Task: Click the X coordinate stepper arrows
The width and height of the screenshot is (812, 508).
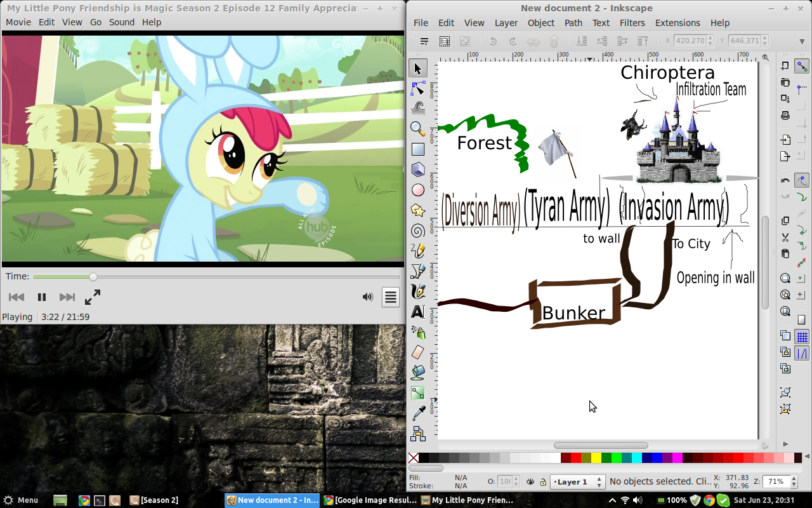Action: [710, 41]
